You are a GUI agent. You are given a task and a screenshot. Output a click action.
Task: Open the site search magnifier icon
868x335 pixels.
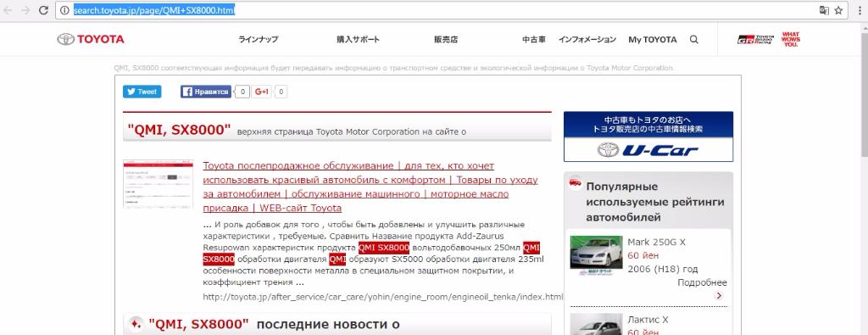[694, 39]
